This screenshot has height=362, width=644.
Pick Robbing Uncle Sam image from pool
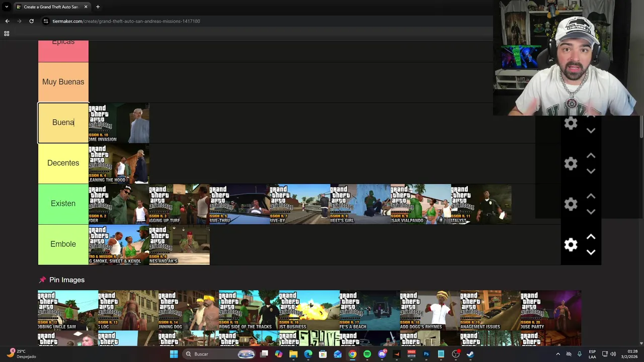pos(68,310)
